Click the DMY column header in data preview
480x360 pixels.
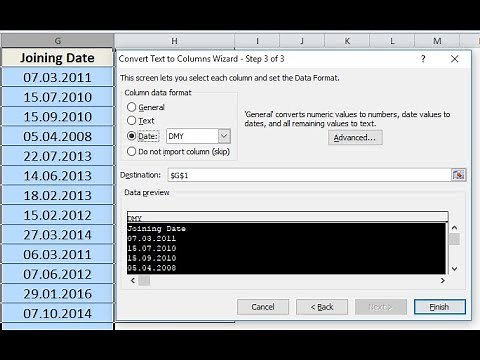[x=287, y=217]
